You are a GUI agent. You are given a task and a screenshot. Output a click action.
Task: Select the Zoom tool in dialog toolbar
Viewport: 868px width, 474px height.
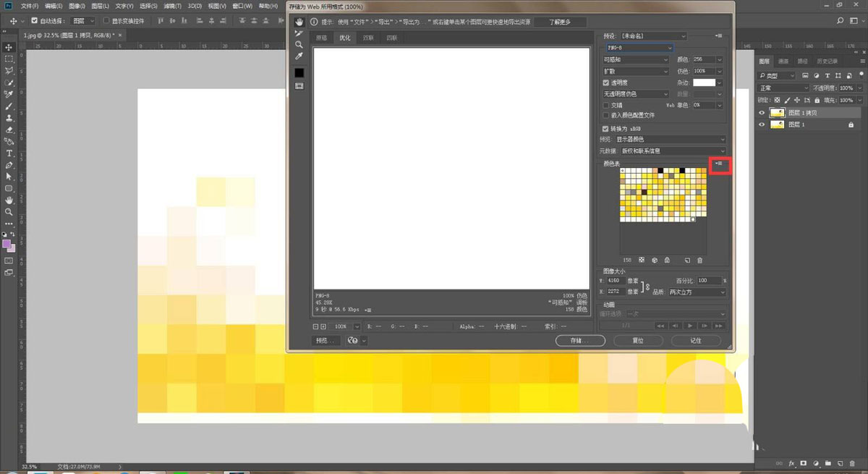(x=299, y=45)
